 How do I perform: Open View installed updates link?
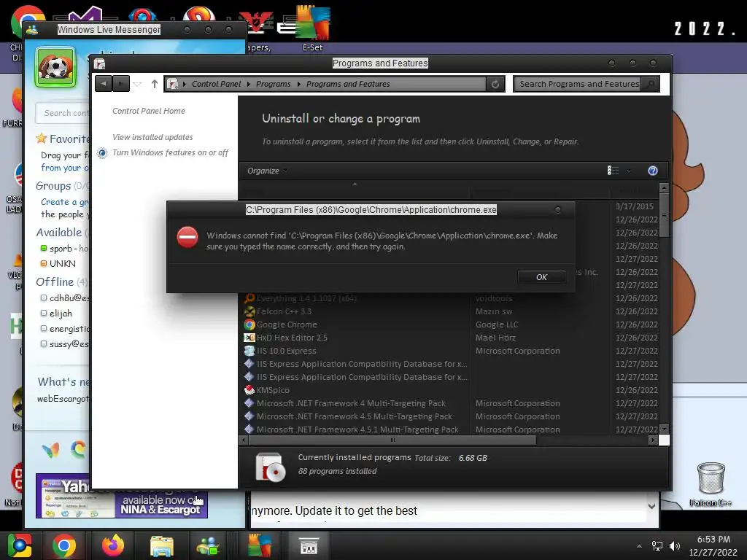(152, 137)
